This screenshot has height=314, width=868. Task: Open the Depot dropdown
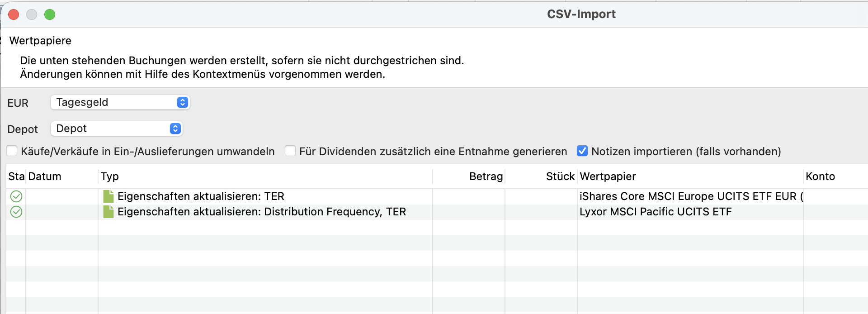pyautogui.click(x=116, y=128)
